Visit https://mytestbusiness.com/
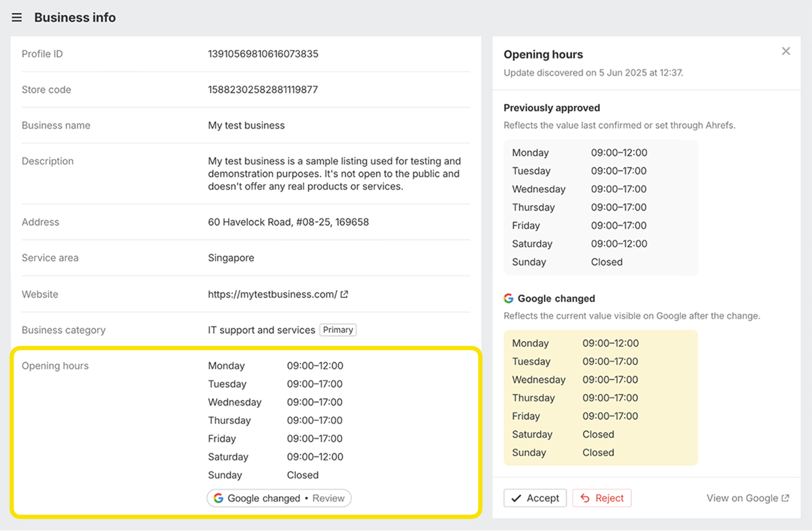This screenshot has width=812, height=531. [x=272, y=294]
